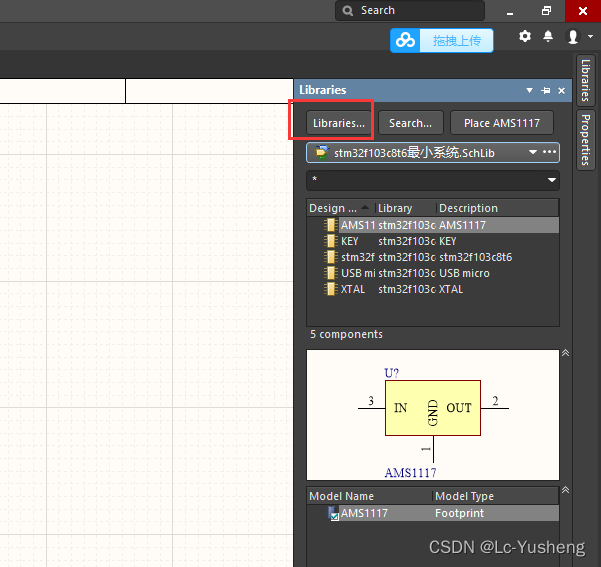Screen dimensions: 601x567
Task: Switch to the vertical Properties tab
Action: click(586, 140)
